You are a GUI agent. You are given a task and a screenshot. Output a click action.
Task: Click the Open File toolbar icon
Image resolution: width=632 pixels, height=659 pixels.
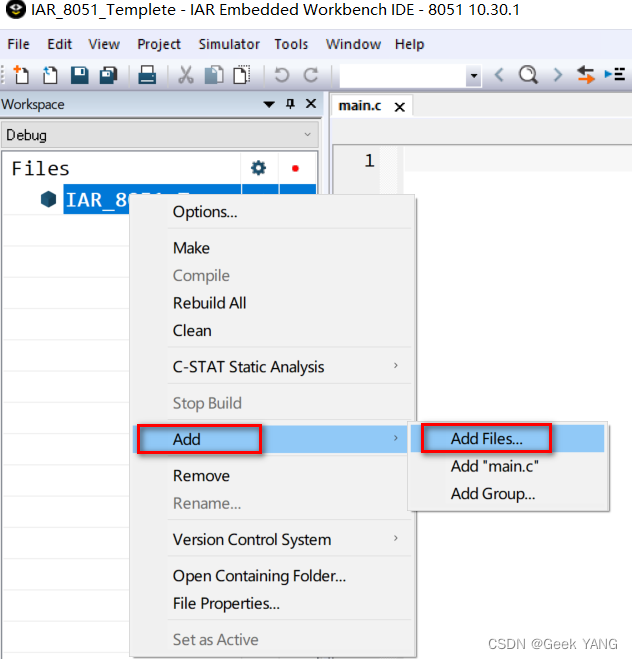click(x=50, y=75)
